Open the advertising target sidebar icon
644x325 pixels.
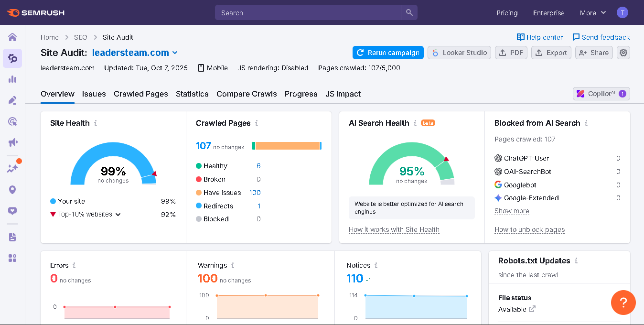(12, 121)
